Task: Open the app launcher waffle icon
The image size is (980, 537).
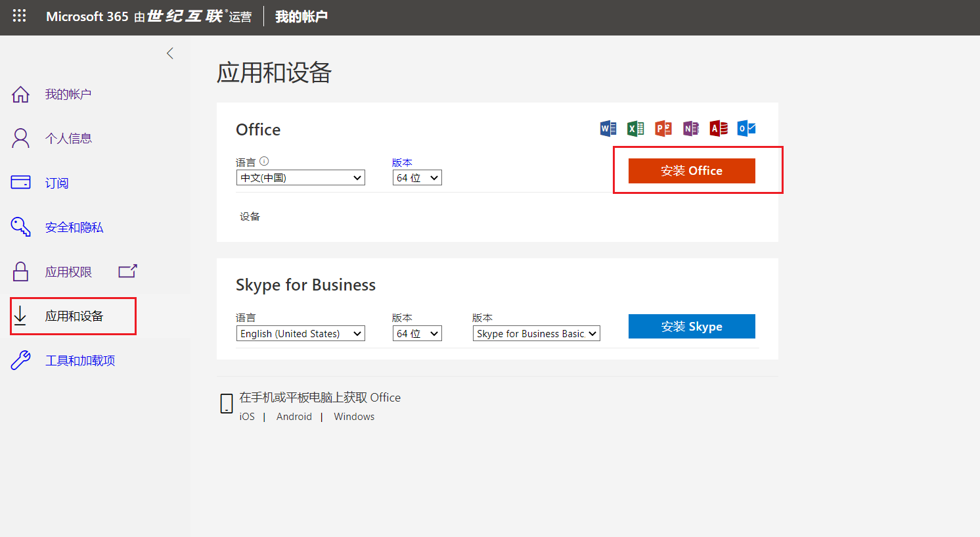Action: point(19,16)
